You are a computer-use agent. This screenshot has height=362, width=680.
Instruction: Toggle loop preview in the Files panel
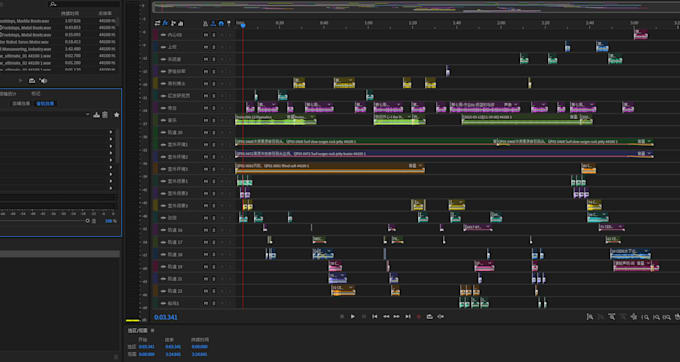(x=32, y=81)
